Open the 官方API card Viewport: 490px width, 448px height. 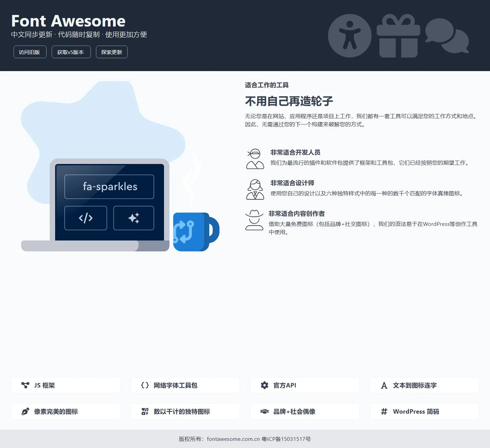305,385
